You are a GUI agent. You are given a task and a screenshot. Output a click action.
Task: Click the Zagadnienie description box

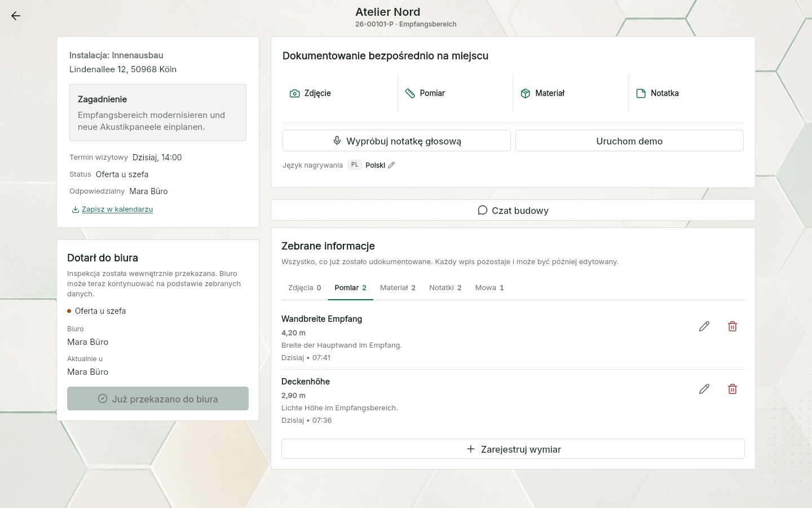coord(158,113)
